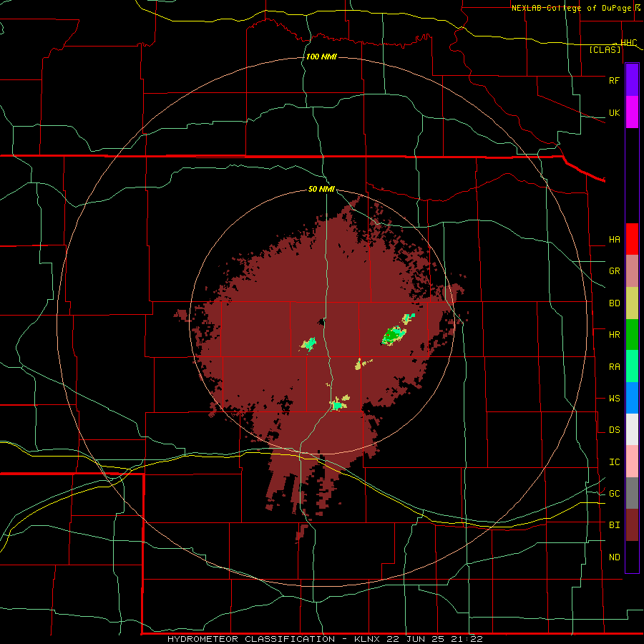Click the mint green RA legend swatch
This screenshot has width=644, height=644.
632,366
